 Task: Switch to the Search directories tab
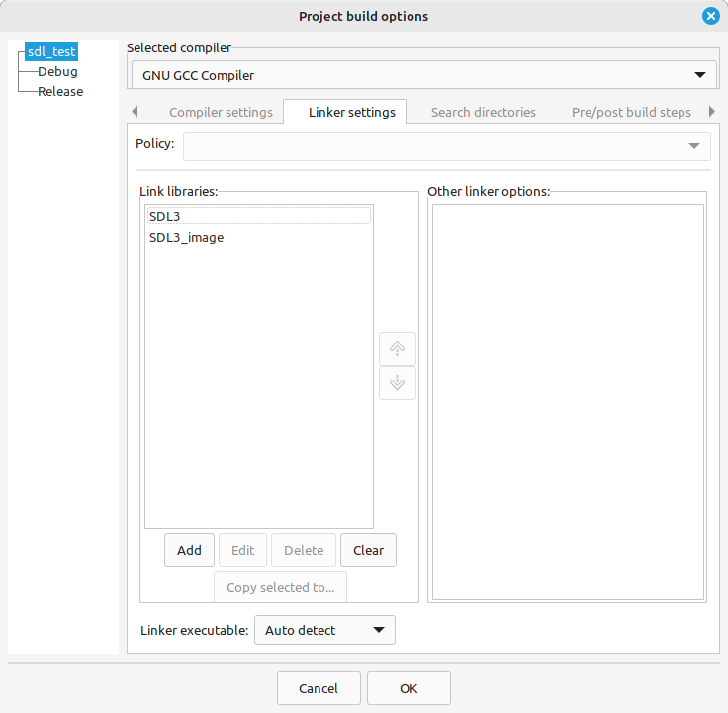[483, 112]
